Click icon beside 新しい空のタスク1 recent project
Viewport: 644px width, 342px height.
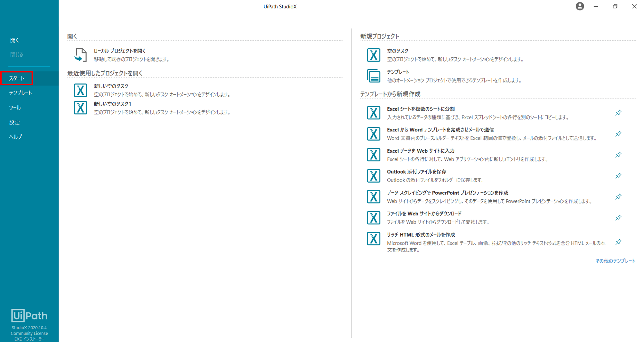[80, 108]
